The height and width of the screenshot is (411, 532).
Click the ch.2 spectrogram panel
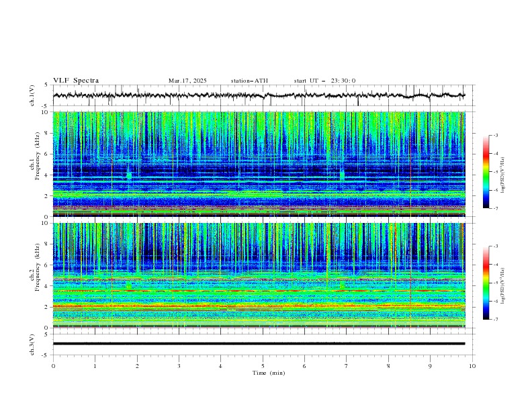pos(259,275)
